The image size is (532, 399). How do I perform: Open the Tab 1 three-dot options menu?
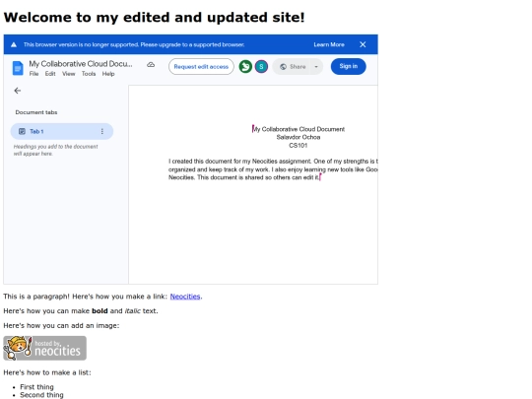(x=102, y=131)
